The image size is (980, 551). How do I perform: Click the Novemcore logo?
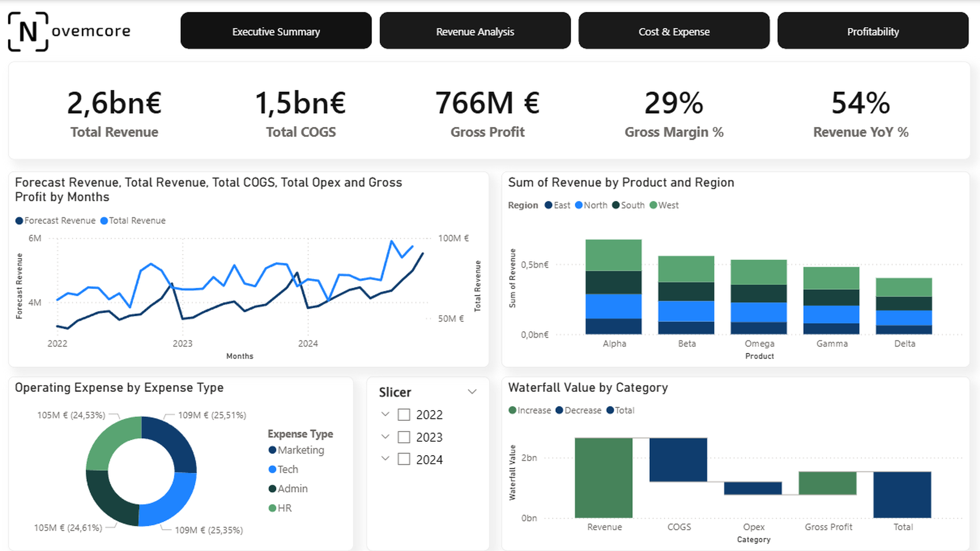69,32
